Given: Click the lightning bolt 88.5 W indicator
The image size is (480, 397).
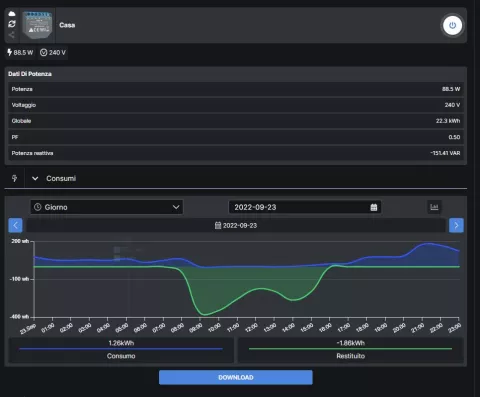Looking at the screenshot, I should pos(20,53).
